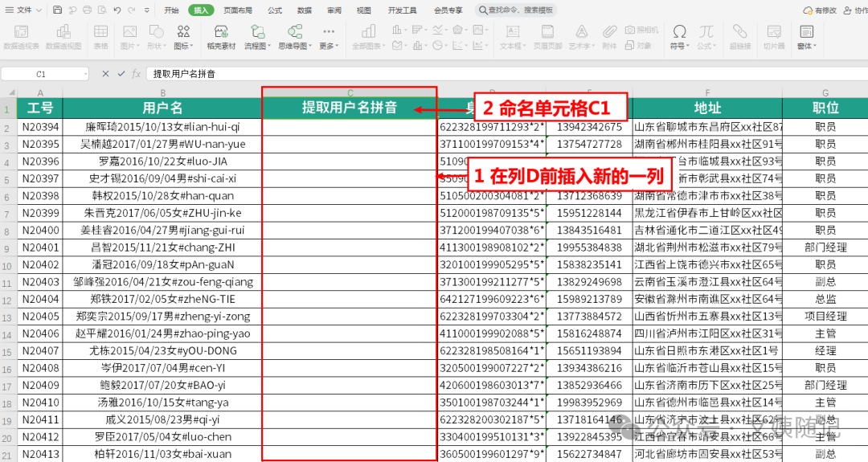Click the 照相机 camera tool

[642, 30]
